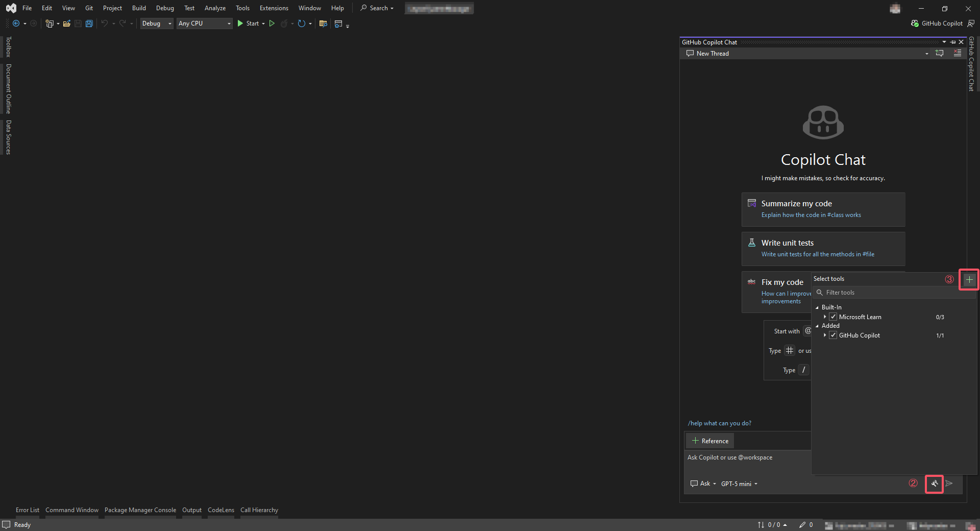Screen dimensions: 980x531
Task: Open the Git menu
Action: coord(89,8)
